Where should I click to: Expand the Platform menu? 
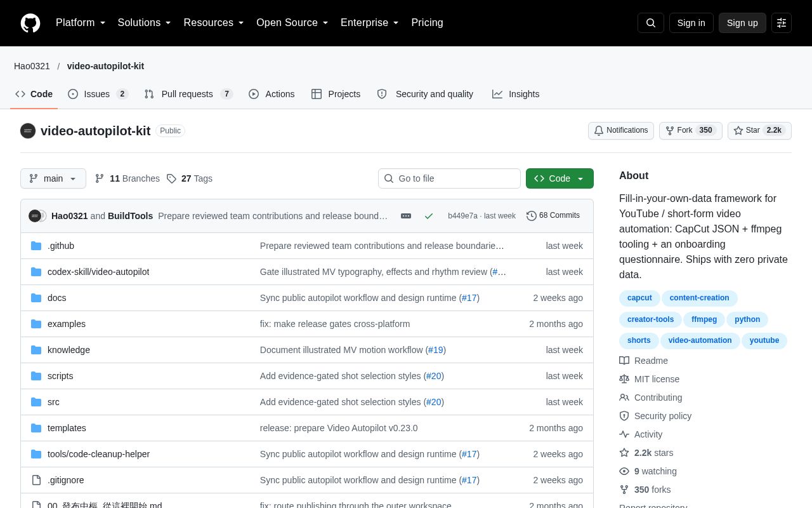[x=81, y=23]
